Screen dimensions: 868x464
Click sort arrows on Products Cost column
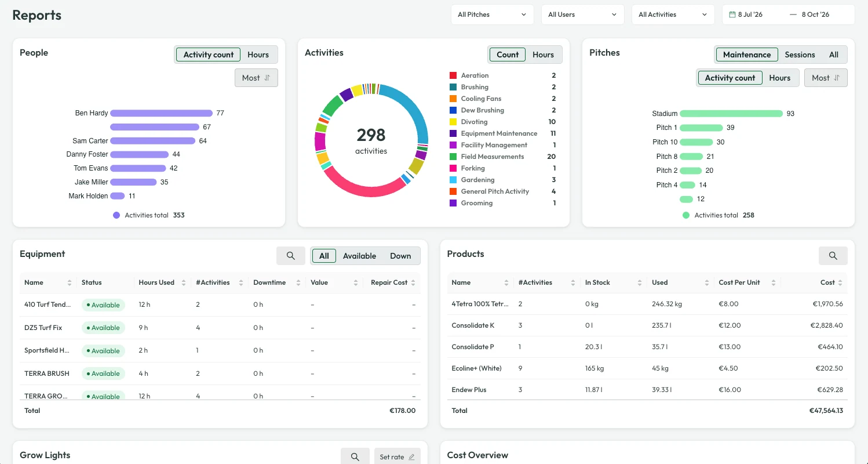[x=841, y=282]
